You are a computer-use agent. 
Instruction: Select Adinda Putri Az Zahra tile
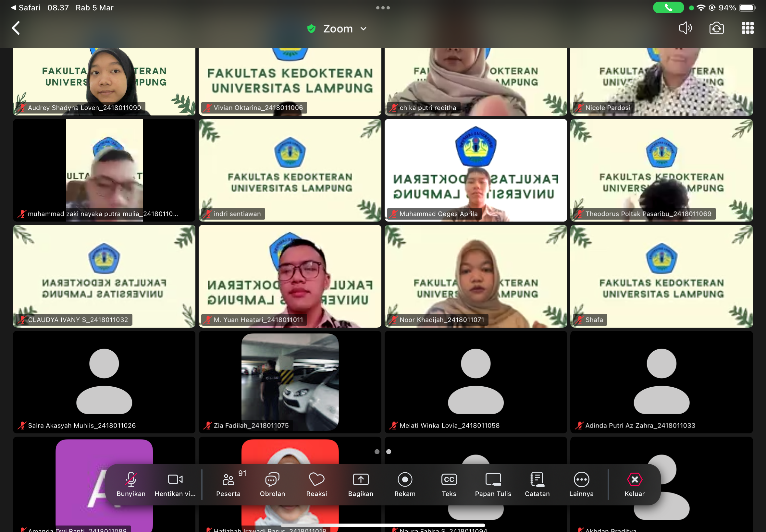(x=661, y=382)
